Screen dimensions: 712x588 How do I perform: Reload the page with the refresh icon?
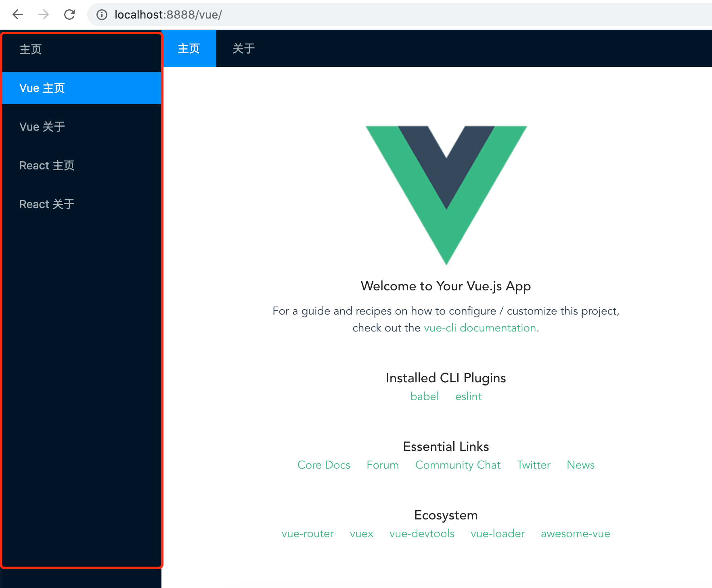click(x=70, y=15)
